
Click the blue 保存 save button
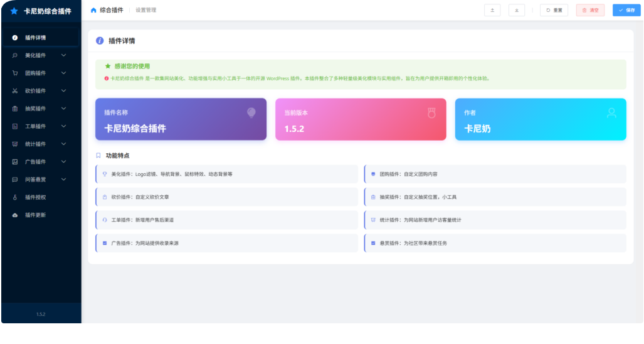(626, 10)
